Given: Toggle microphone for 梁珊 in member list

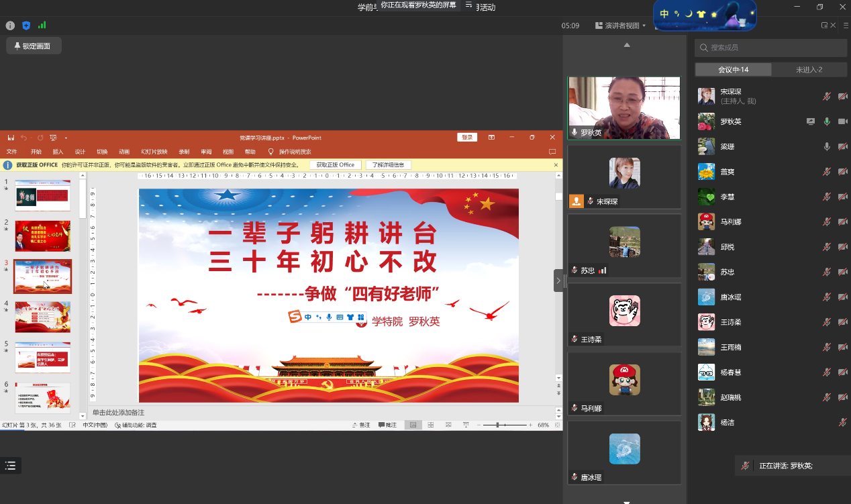Looking at the screenshot, I should [x=827, y=147].
